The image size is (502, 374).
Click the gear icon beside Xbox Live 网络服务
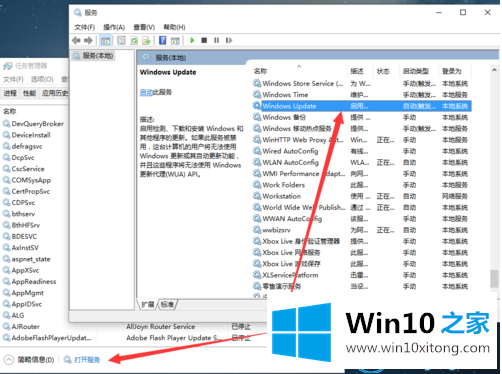tap(257, 252)
